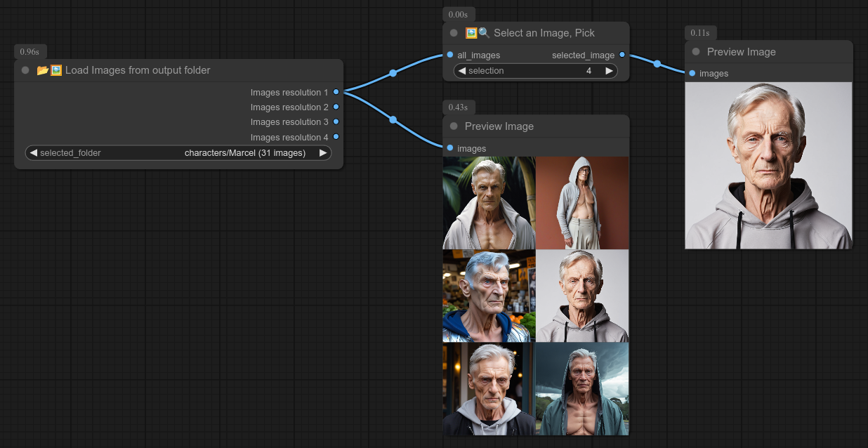Select next folder with selected_folder right arrow

click(x=323, y=152)
